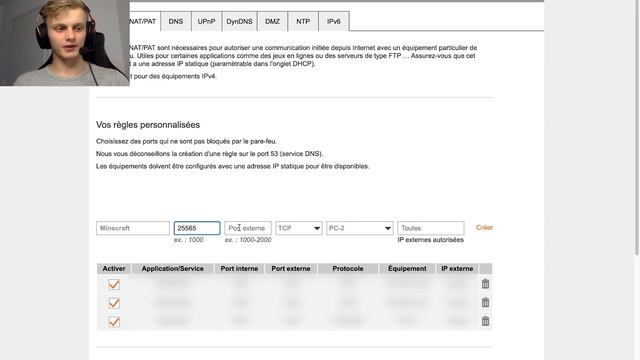Delete the third rule with trash icon
640x360 pixels.
[485, 321]
